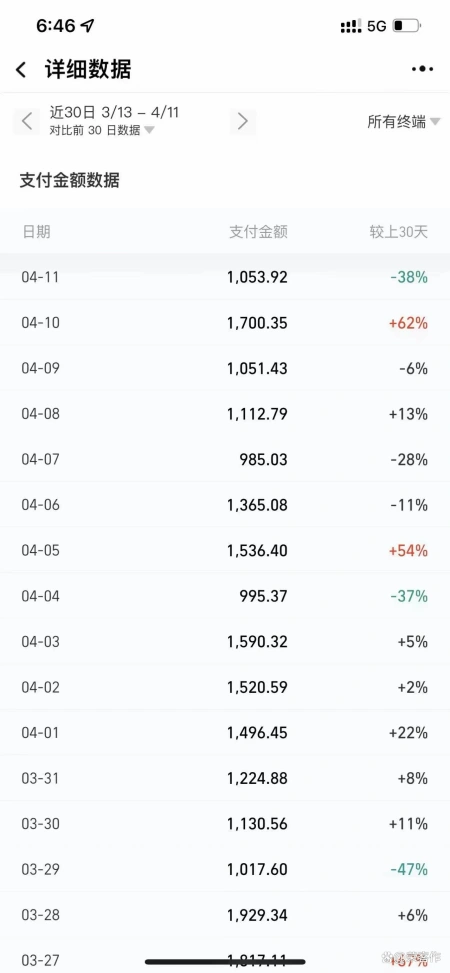Select the 较上30天 column header
Image resolution: width=450 pixels, height=973 pixels.
pyautogui.click(x=399, y=232)
